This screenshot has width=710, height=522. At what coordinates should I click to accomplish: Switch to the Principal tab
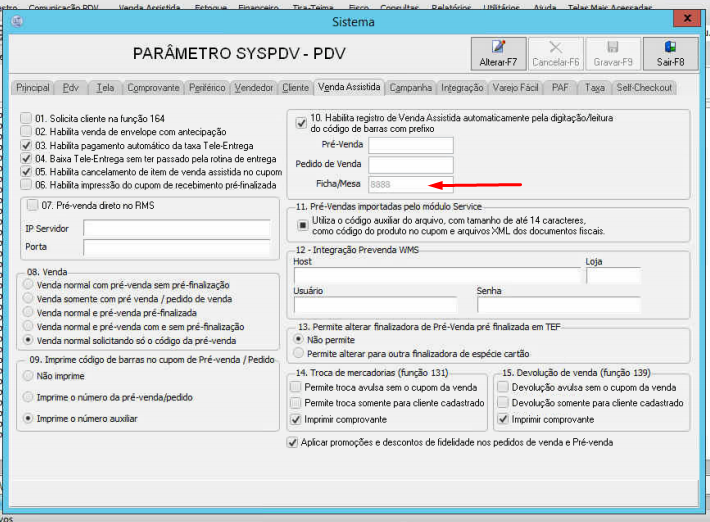pyautogui.click(x=33, y=88)
